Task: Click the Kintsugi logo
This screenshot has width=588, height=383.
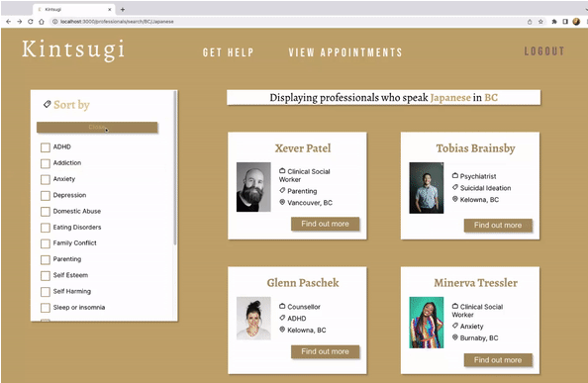Action: tap(73, 49)
